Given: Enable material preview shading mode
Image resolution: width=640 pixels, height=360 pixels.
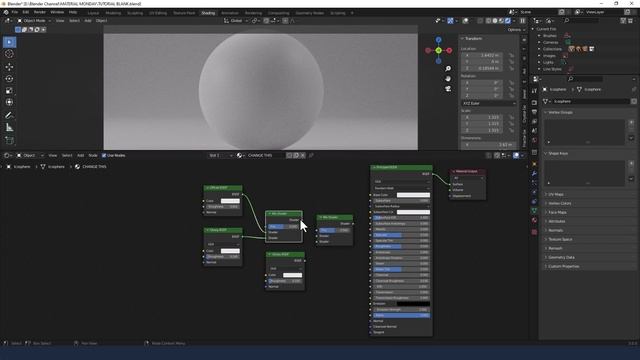Looking at the screenshot, I should pos(501,20).
